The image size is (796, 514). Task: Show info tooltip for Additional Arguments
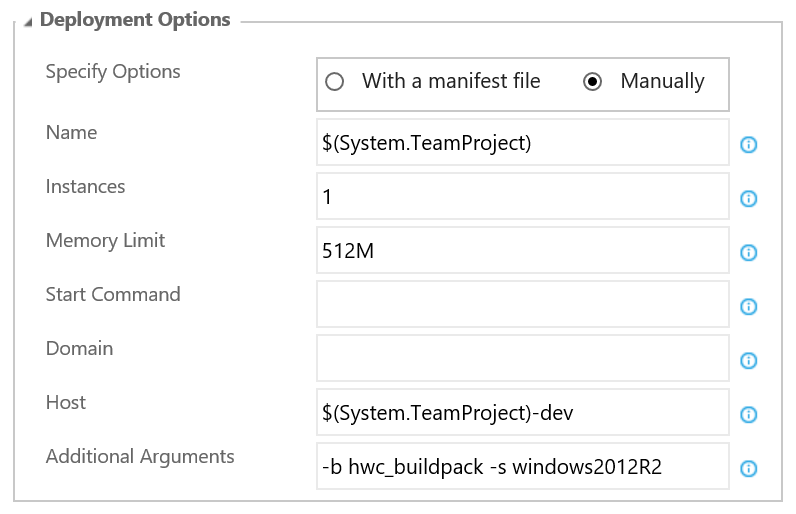(749, 468)
